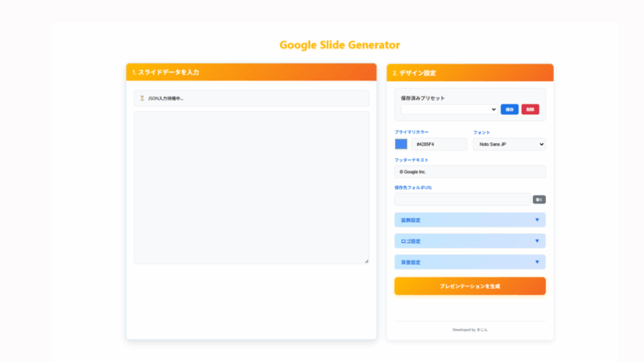
Task: Expand the 背景設定 section
Action: point(469,261)
